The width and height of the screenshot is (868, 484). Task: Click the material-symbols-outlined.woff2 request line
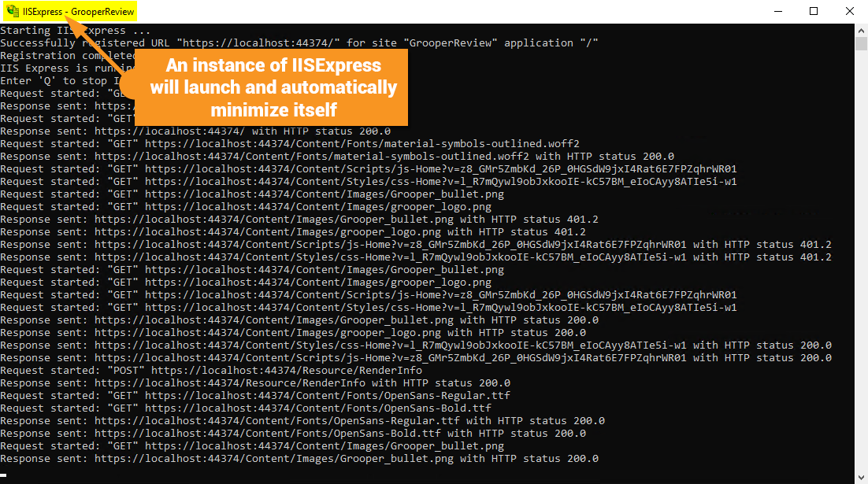click(290, 144)
